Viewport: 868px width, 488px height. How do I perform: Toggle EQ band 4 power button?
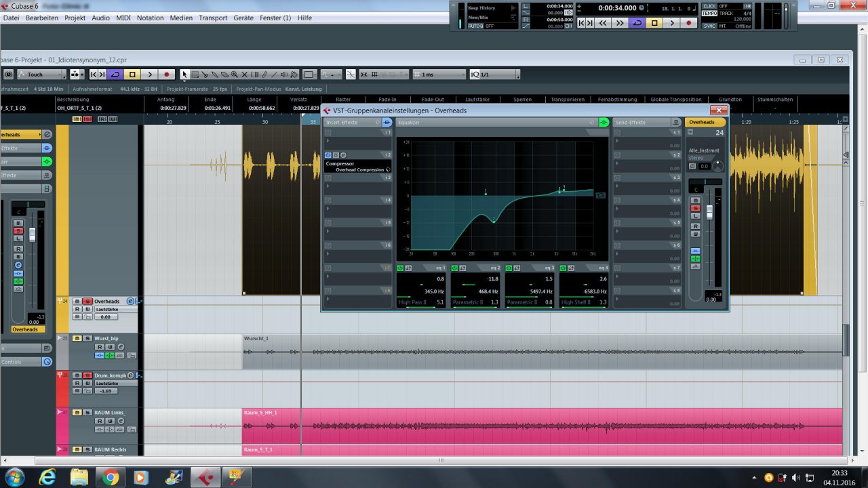563,268
